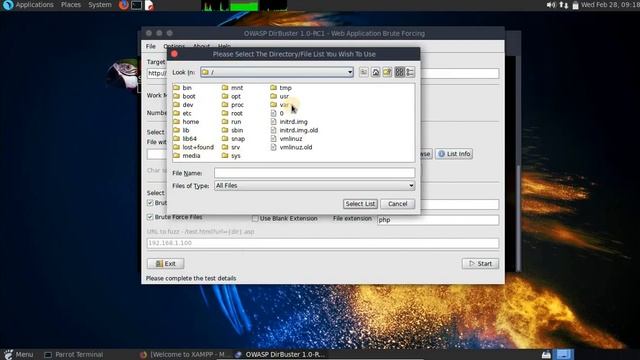Select the snap folder
This screenshot has height=360, width=640.
tap(233, 139)
